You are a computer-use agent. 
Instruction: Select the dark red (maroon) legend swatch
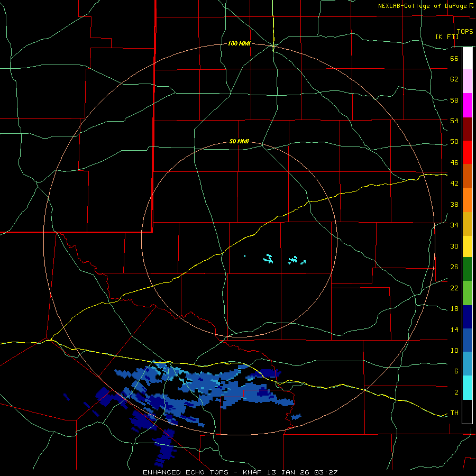(x=467, y=130)
